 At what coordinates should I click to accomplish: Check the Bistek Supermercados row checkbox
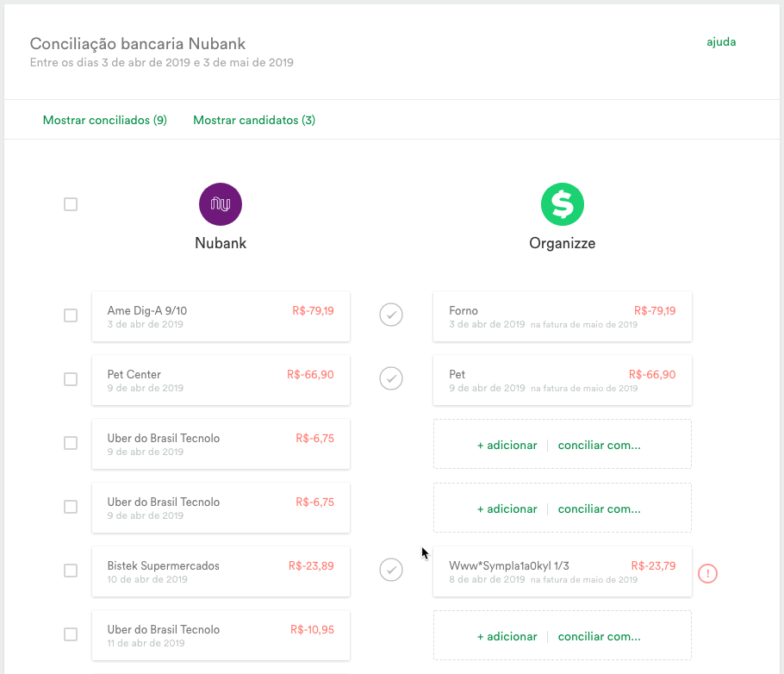(x=71, y=571)
